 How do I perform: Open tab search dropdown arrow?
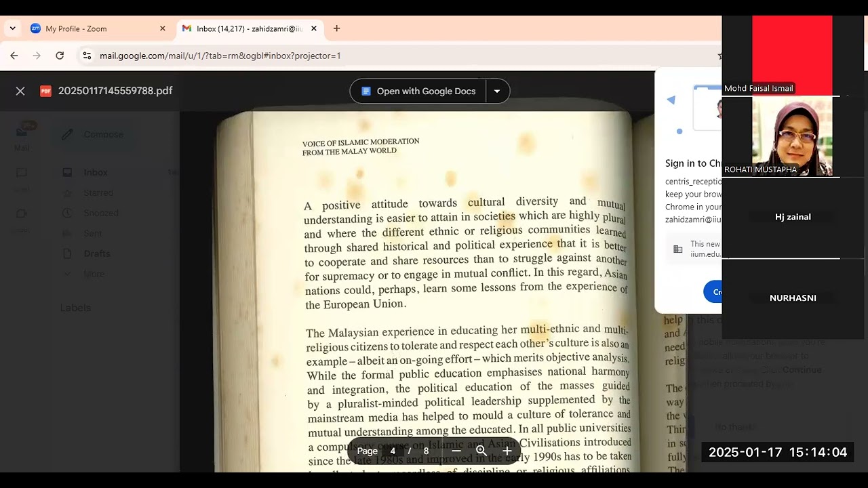12,28
